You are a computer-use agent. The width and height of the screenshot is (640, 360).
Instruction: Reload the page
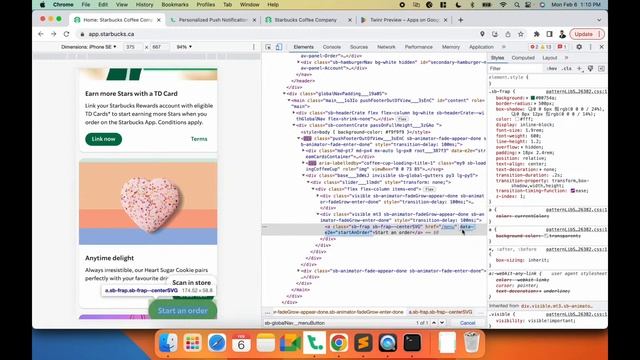[x=67, y=34]
